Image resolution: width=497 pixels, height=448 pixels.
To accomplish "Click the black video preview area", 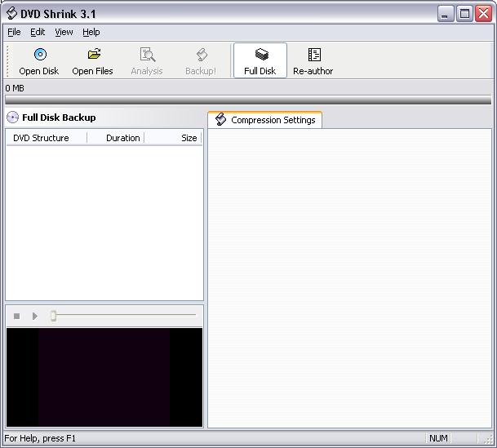I will [x=104, y=377].
